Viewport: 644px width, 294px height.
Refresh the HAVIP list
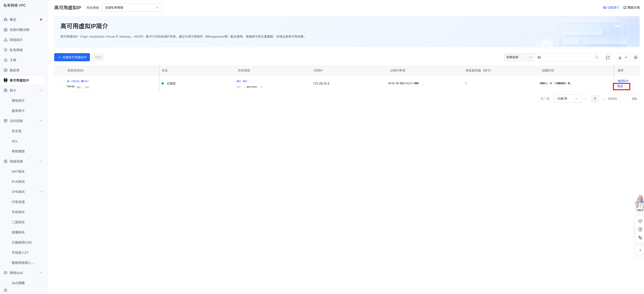pyautogui.click(x=608, y=57)
